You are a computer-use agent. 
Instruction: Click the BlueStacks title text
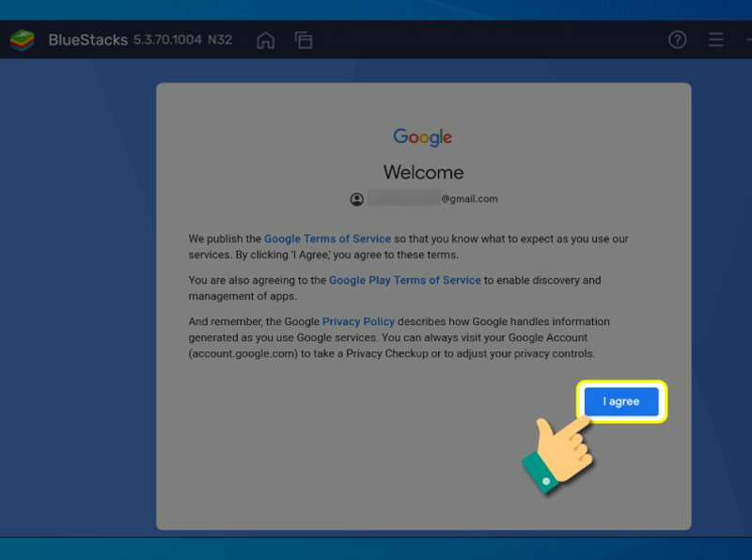(x=87, y=40)
